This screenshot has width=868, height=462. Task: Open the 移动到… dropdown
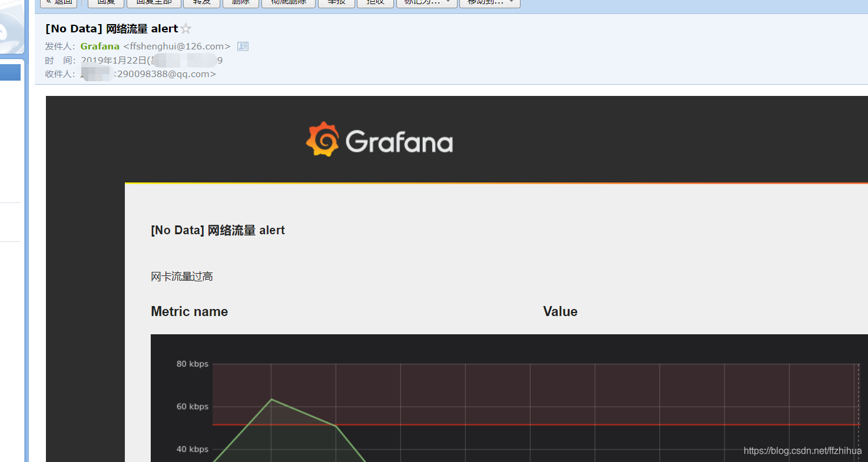[489, 2]
